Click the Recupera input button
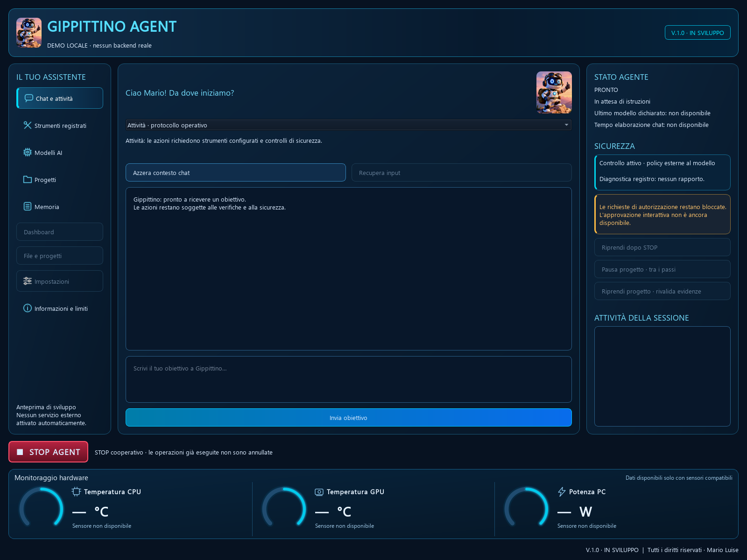The width and height of the screenshot is (747, 560). pos(462,172)
